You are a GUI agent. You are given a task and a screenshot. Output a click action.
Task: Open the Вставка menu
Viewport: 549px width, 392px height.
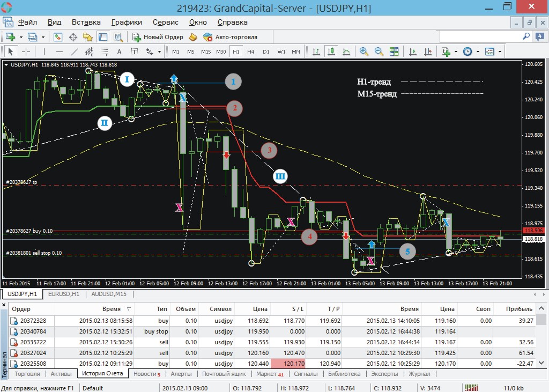click(x=86, y=23)
